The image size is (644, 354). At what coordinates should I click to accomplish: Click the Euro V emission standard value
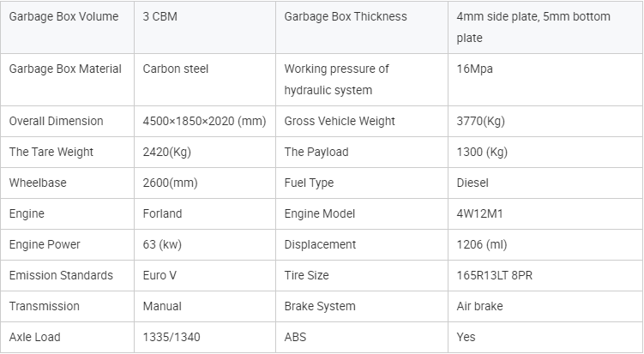coord(159,275)
